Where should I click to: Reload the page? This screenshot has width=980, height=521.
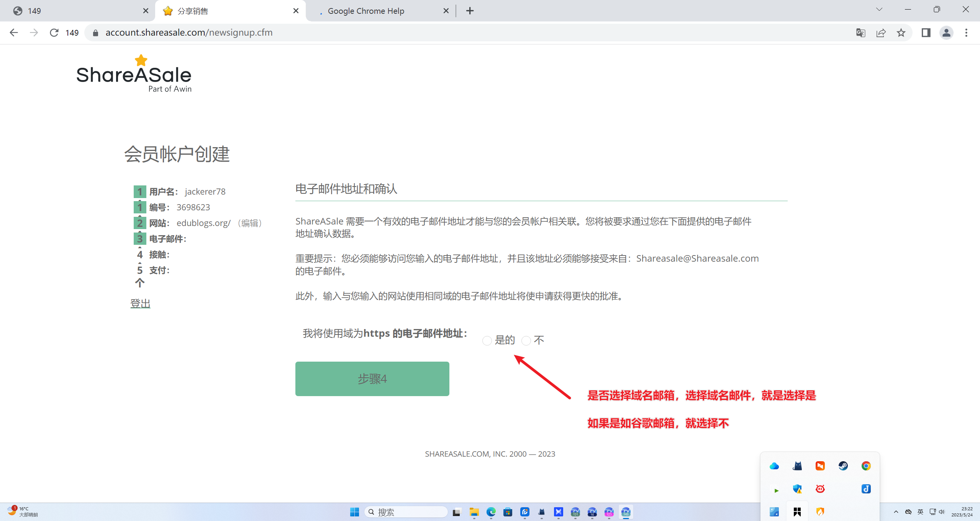(54, 33)
